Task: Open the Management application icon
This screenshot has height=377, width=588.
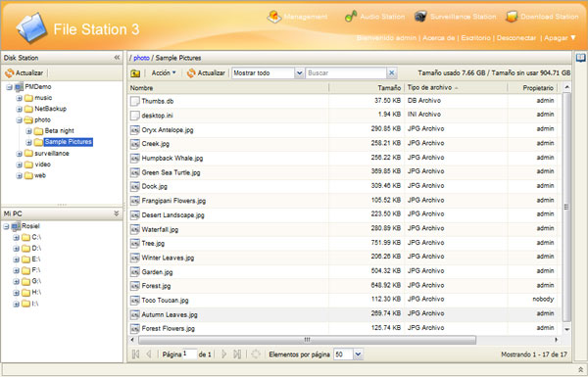Action: pyautogui.click(x=274, y=17)
